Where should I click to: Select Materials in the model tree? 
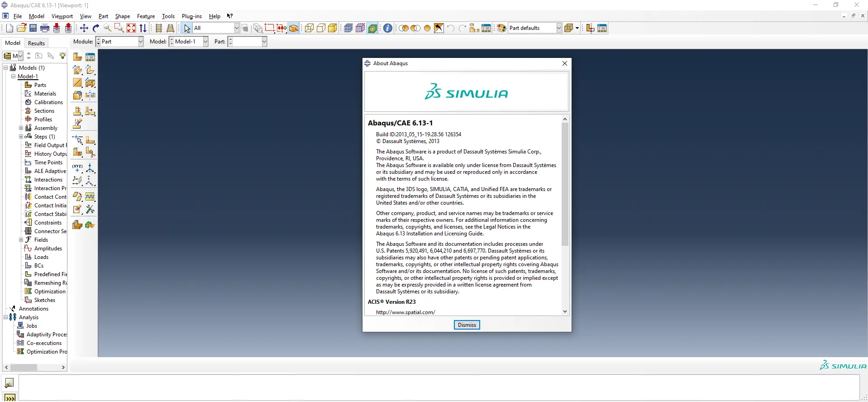pyautogui.click(x=45, y=94)
